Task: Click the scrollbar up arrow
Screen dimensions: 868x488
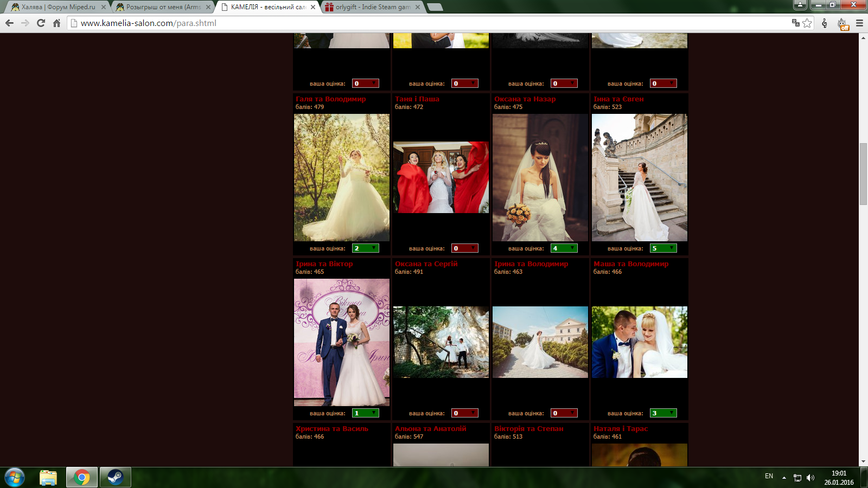Action: tap(863, 37)
